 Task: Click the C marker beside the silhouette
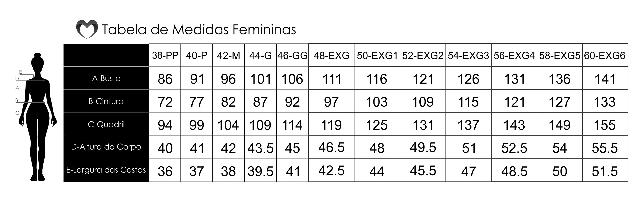[x=17, y=113]
